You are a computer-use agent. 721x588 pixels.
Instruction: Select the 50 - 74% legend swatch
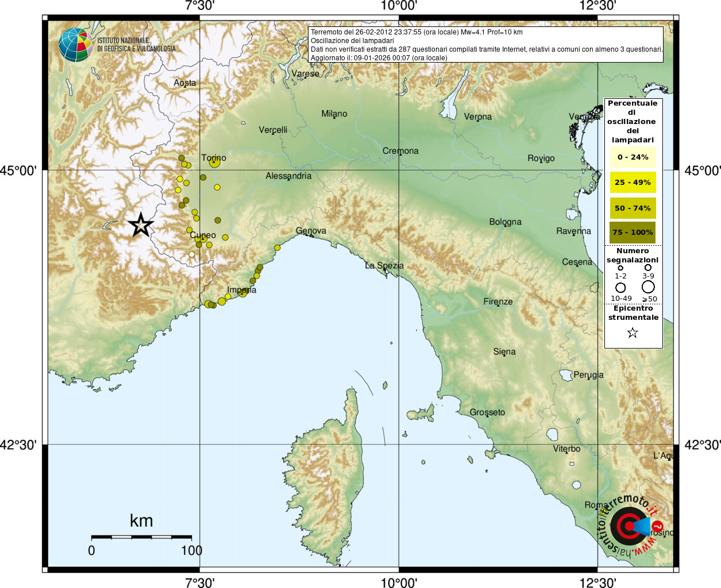(633, 208)
